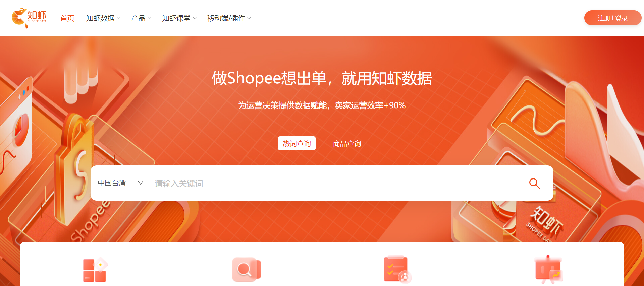Select the red grid blocks feature icon
Viewport: 644px width, 286px height.
[x=96, y=270]
